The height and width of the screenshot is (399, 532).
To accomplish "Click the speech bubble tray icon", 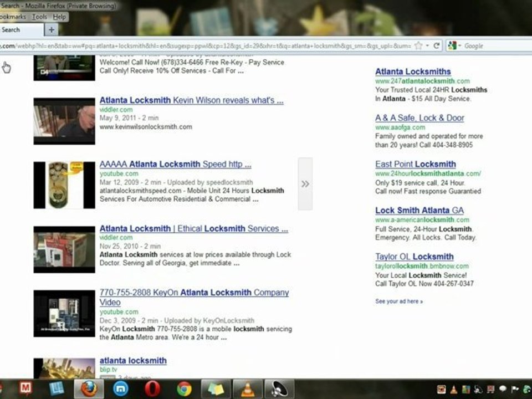I will pos(503,389).
